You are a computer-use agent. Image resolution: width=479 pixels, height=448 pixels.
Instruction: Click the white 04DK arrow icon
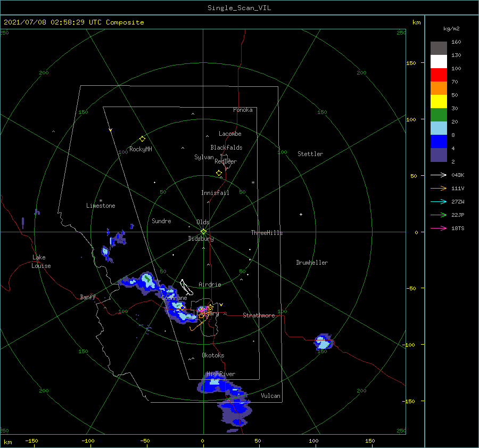[x=439, y=175]
